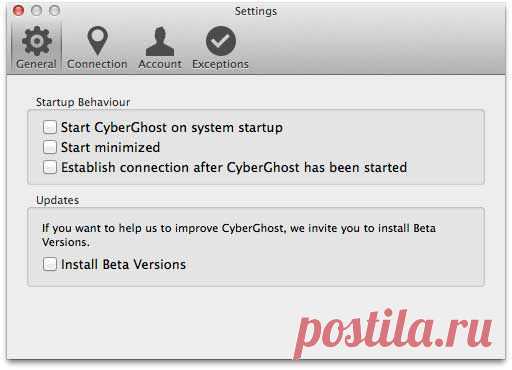This screenshot has height=370, width=512.
Task: Enable Start CyberGhost on system startup checkbox
Action: 50,127
